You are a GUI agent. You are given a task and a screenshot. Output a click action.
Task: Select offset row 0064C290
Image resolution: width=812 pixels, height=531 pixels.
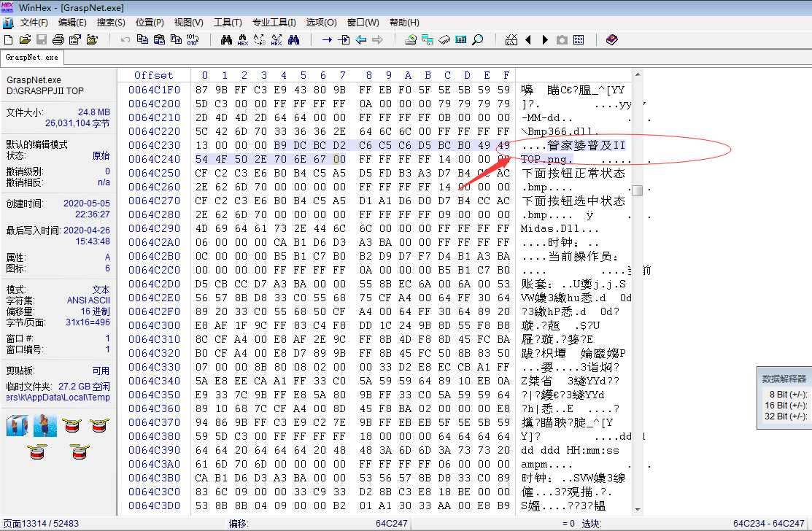tap(155, 229)
